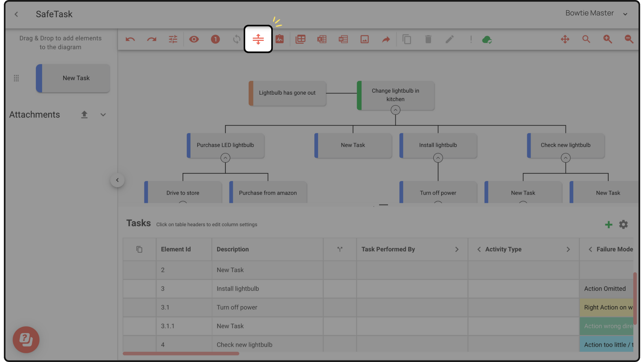The height and width of the screenshot is (362, 644).
Task: Click the redo arrow icon
Action: tap(151, 39)
